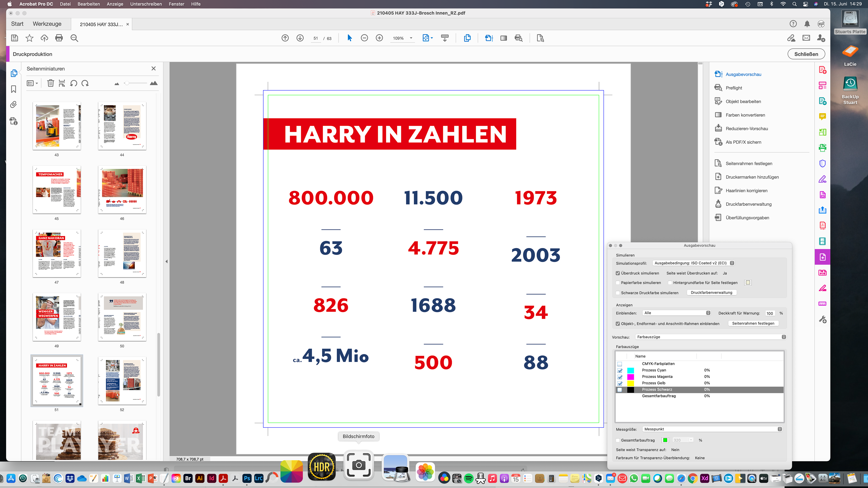Viewport: 868px width, 488px height.
Task: Click Hintergrundfarbe color swatch
Action: (748, 283)
